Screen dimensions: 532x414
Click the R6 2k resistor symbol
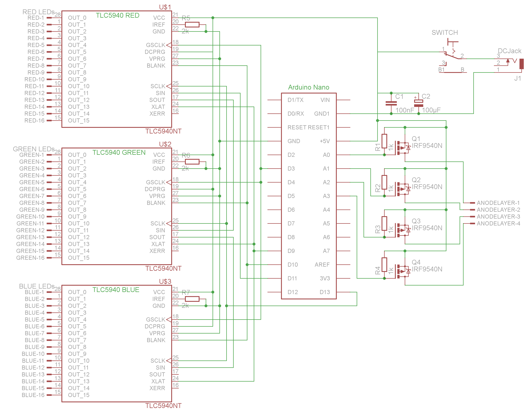click(x=192, y=162)
